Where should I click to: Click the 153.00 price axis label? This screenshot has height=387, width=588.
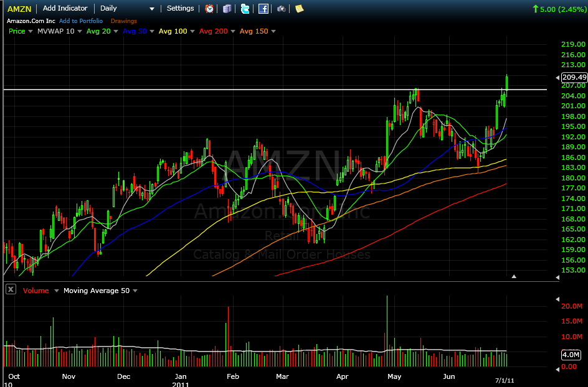(x=573, y=270)
